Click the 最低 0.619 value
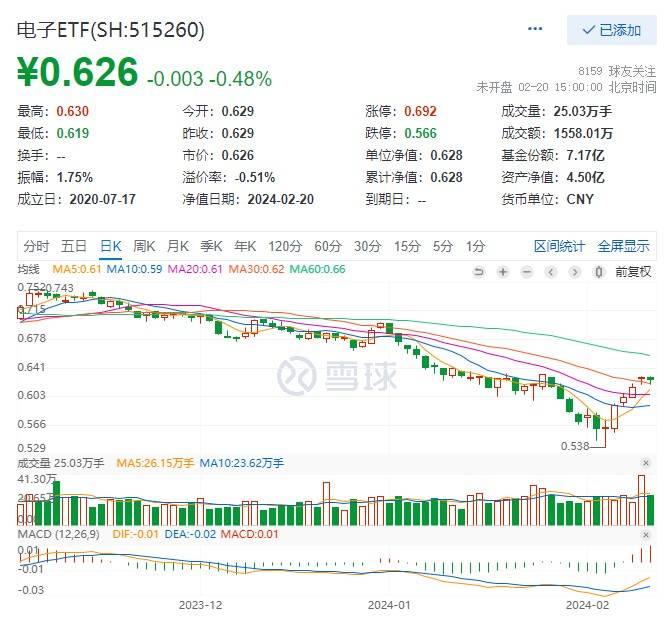Image resolution: width=667 pixels, height=618 pixels. tap(73, 134)
